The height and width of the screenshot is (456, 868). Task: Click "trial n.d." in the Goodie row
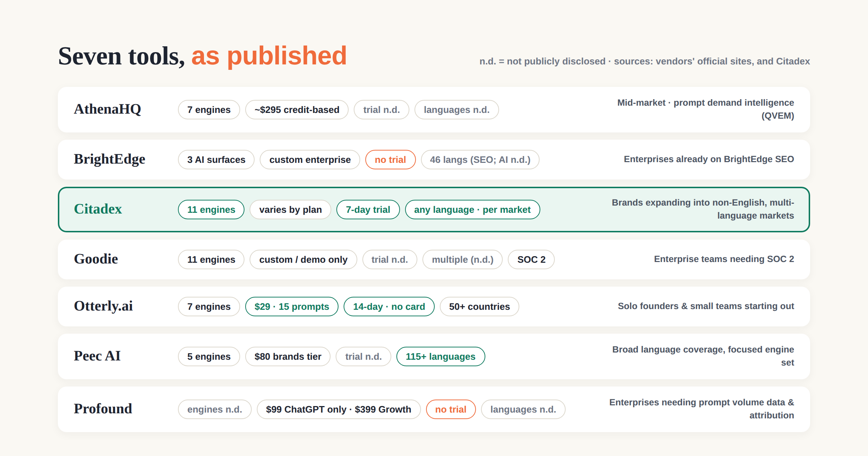390,259
